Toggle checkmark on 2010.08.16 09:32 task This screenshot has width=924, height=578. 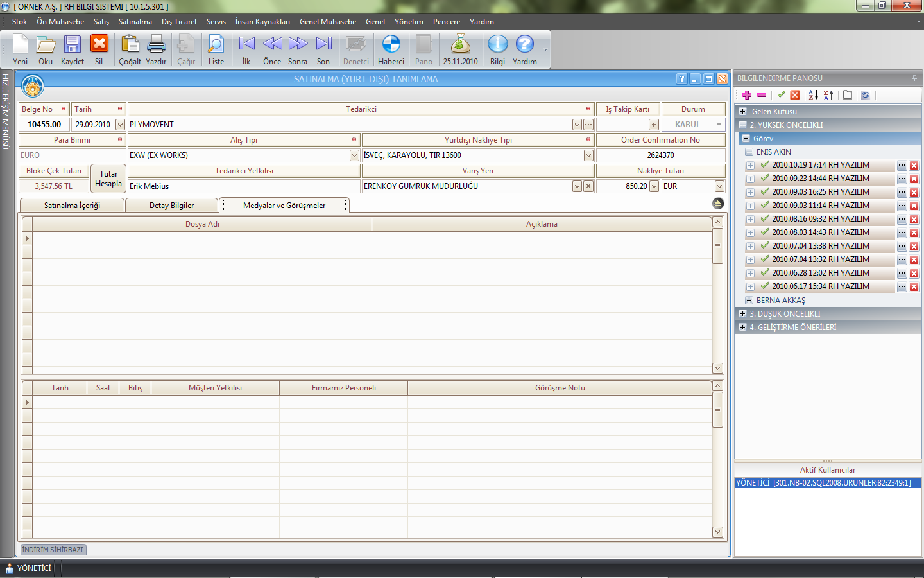pyautogui.click(x=765, y=219)
